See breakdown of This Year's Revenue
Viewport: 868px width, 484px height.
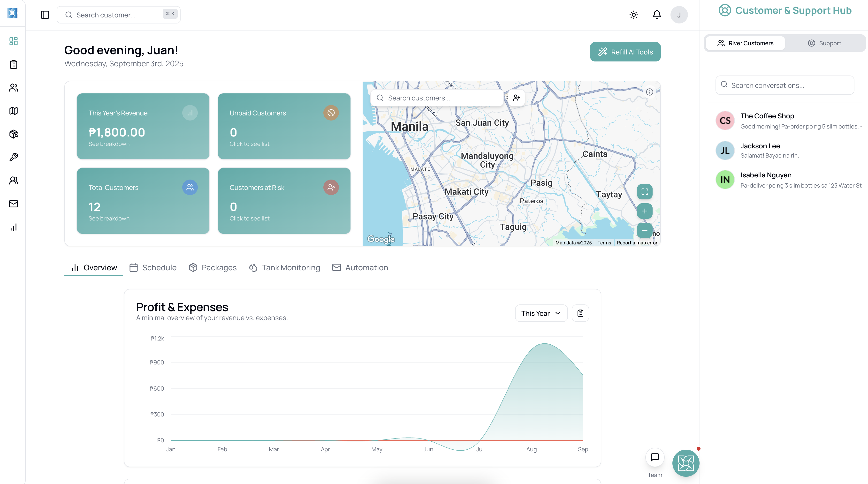click(109, 144)
